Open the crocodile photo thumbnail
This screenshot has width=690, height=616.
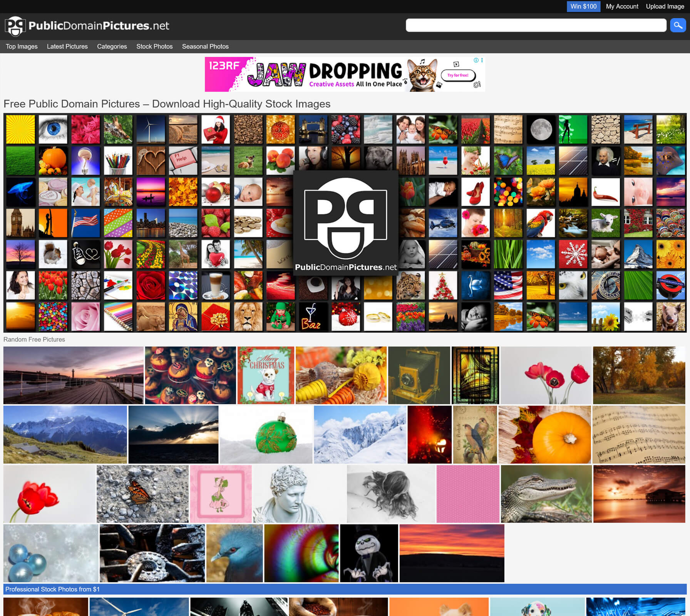[546, 494]
